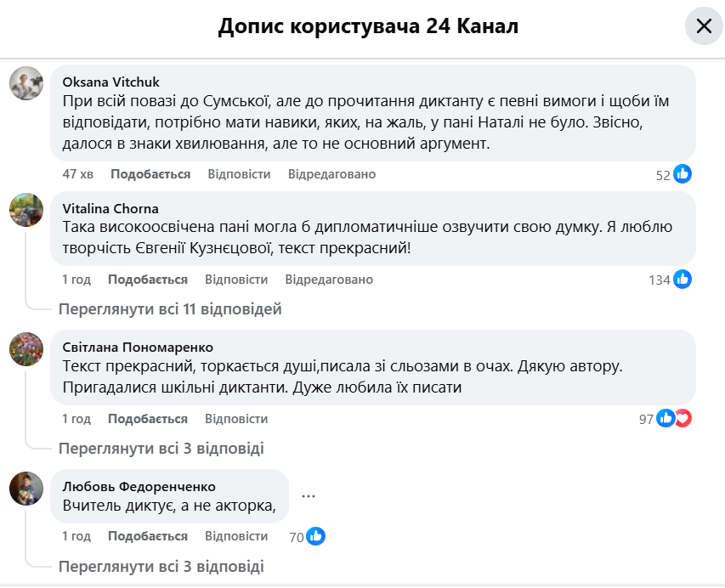The width and height of the screenshot is (725, 588).
Task: Click Oksana Vitchuk's profile avatar
Action: pos(26,82)
